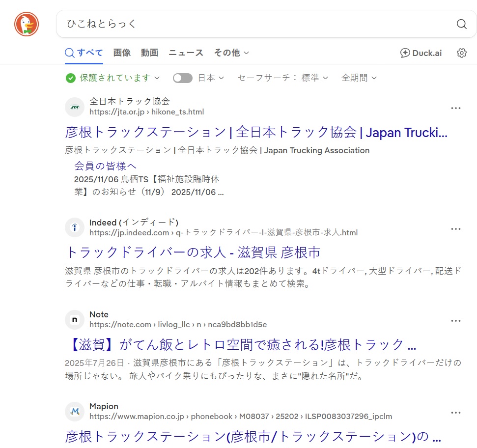Click the 全日本トラック協会 site favicon
The image size is (477, 448).
75,107
